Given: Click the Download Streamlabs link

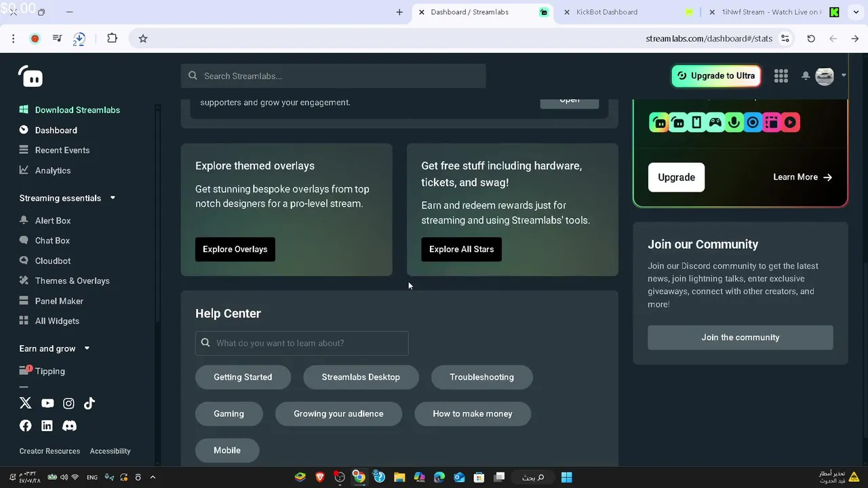Looking at the screenshot, I should click(77, 110).
